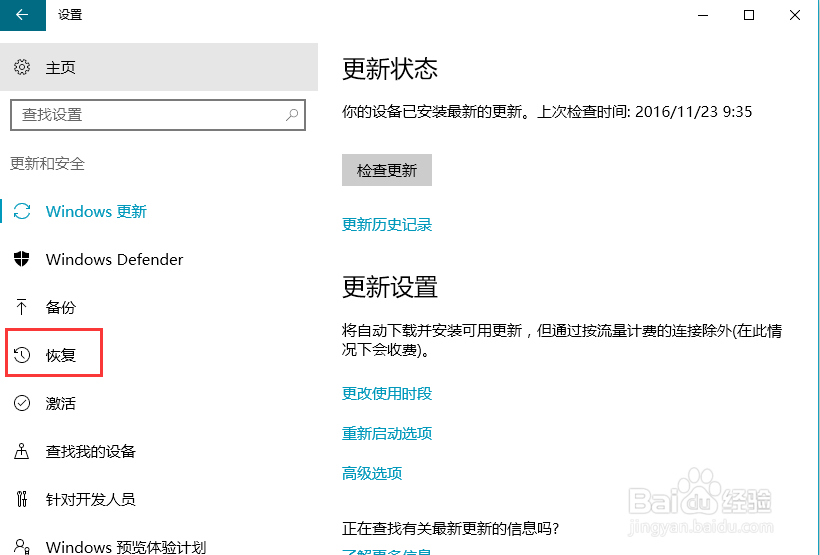The height and width of the screenshot is (555, 820).
Task: Click the magnifier search icon
Action: [x=292, y=115]
